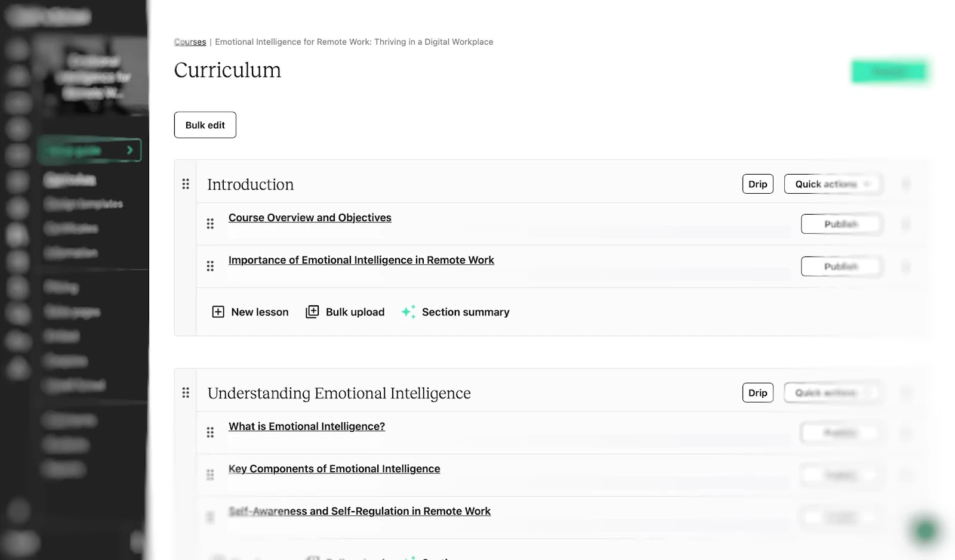The height and width of the screenshot is (560, 955).
Task: Click the Understanding Emotional Intelligence section title
Action: pos(339,393)
